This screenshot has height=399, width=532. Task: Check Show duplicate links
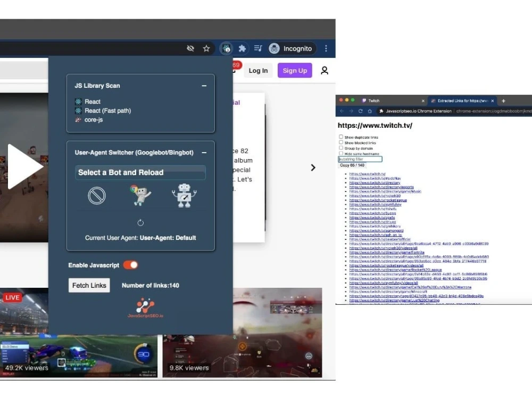click(x=341, y=137)
